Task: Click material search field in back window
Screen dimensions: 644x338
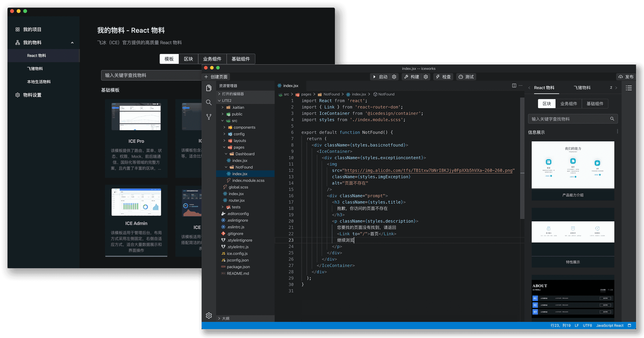Action: pyautogui.click(x=151, y=75)
